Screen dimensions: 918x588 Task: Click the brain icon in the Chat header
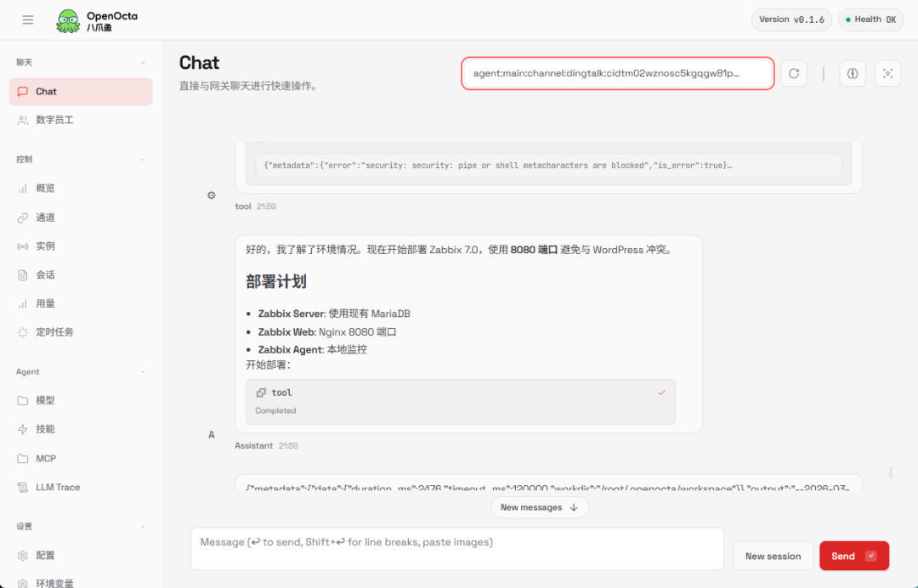(852, 73)
